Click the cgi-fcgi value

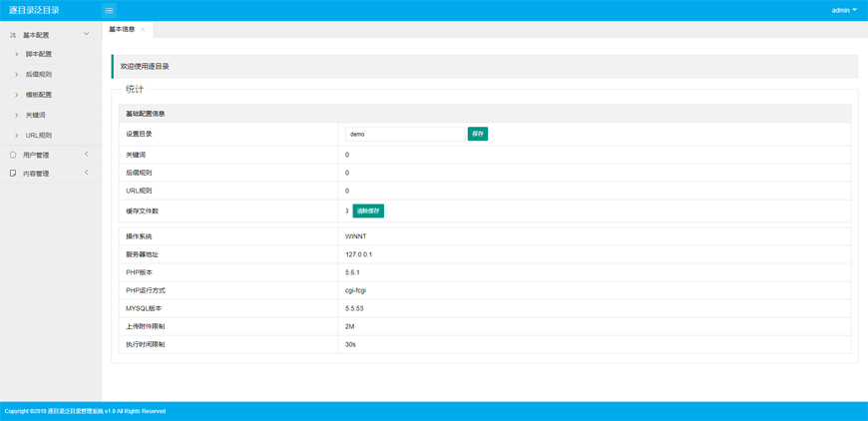coord(356,290)
